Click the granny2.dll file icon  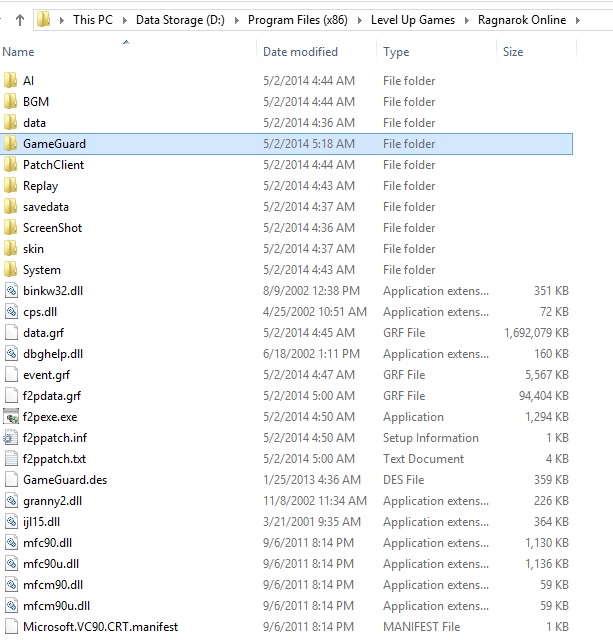click(x=11, y=501)
